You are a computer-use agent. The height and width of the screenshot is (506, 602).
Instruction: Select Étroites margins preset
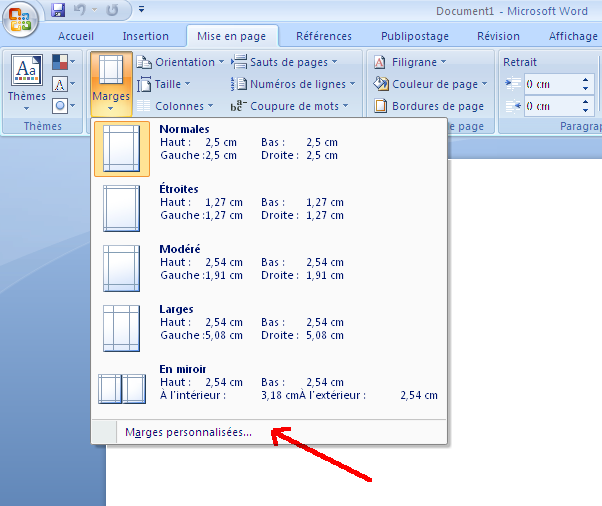[x=269, y=209]
